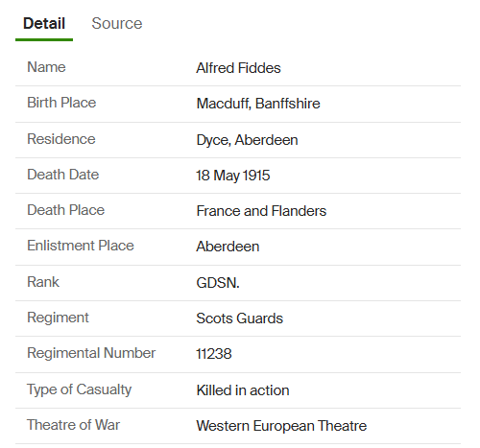Click the Regimental Number label
The height and width of the screenshot is (448, 480).
click(x=91, y=353)
